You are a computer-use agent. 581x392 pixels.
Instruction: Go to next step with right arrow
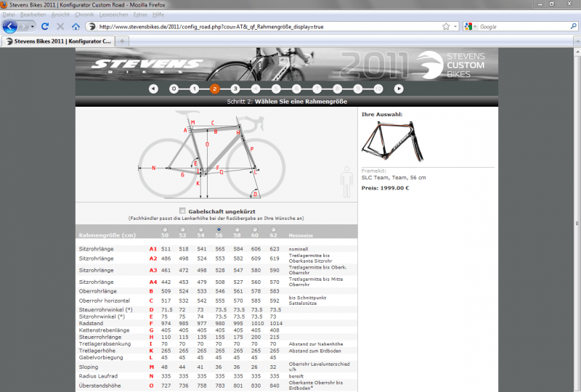point(399,89)
